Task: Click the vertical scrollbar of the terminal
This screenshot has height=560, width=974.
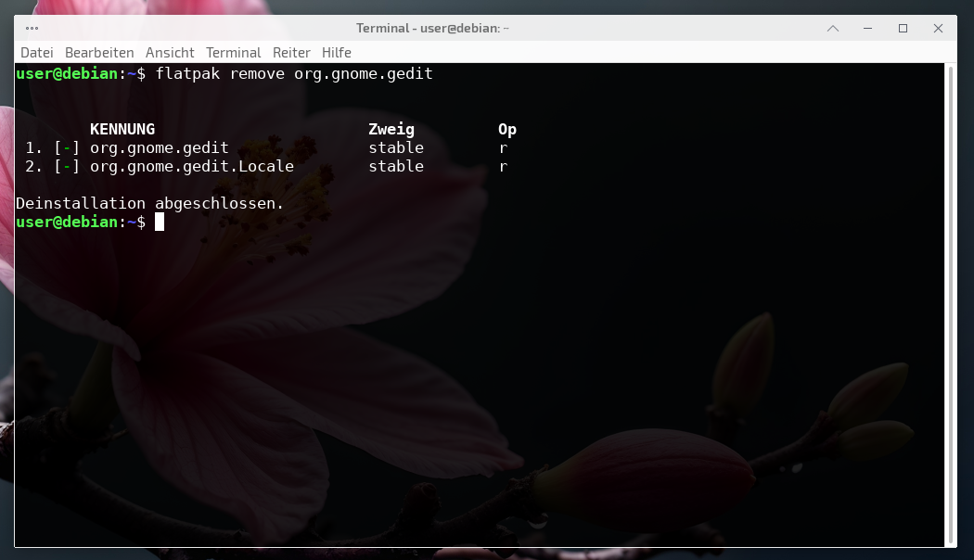Action: click(950, 304)
